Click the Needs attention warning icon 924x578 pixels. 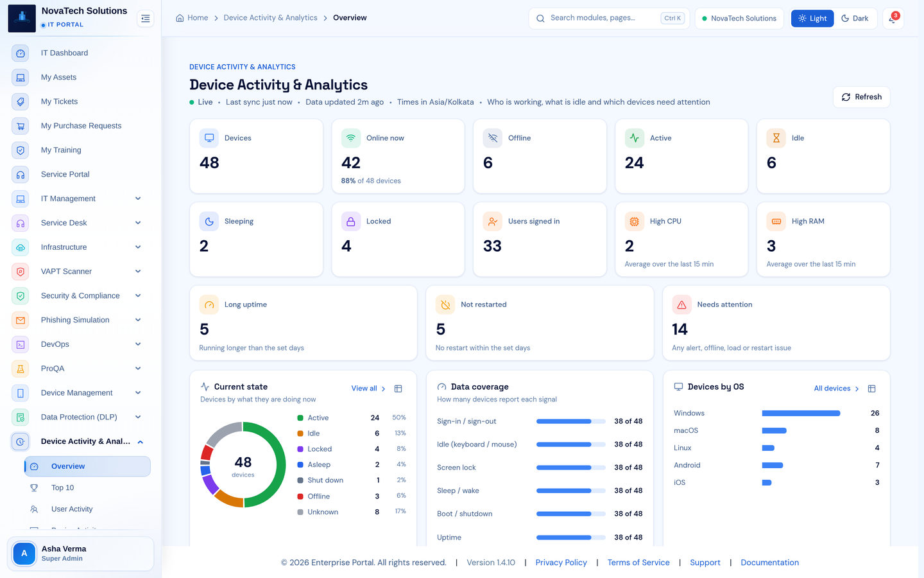pyautogui.click(x=681, y=304)
